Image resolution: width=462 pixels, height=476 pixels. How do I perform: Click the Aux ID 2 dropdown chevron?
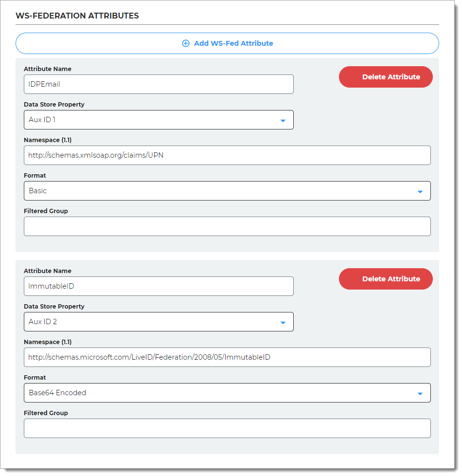pyautogui.click(x=283, y=322)
